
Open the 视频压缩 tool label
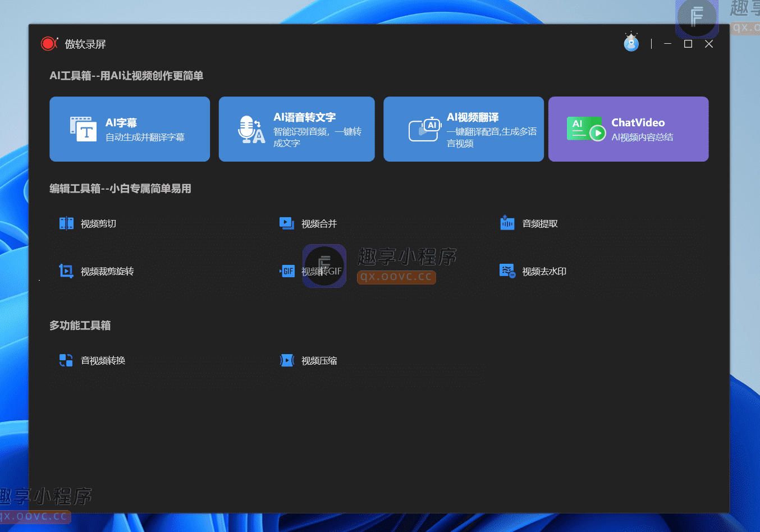319,361
